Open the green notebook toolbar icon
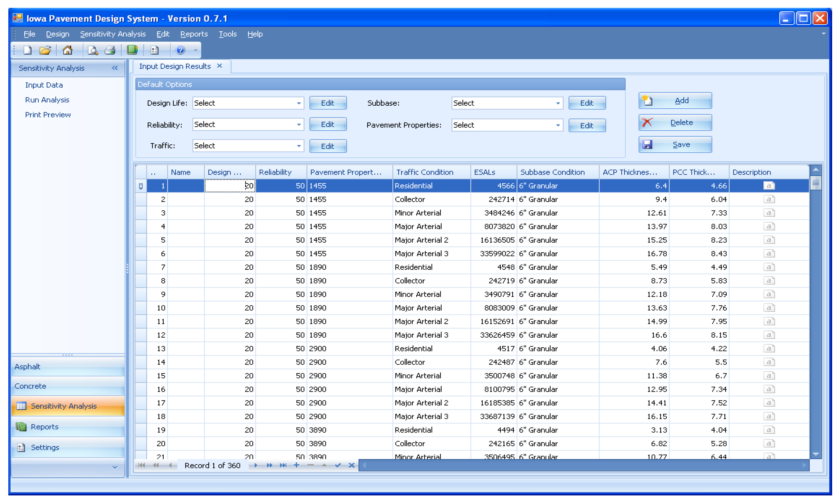Image resolution: width=839 pixels, height=504 pixels. pyautogui.click(x=132, y=50)
